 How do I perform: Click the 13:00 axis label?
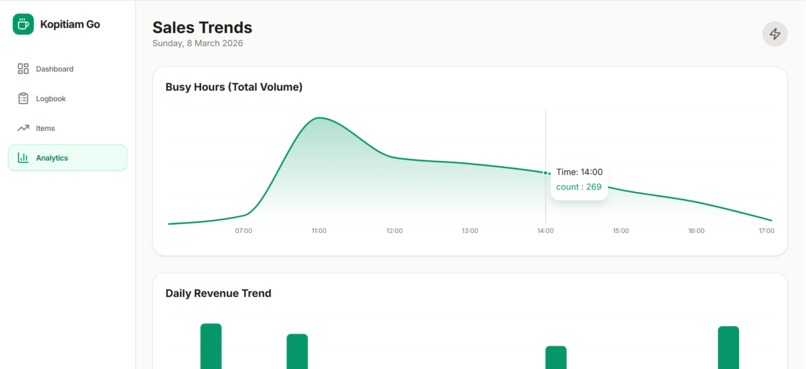(470, 231)
